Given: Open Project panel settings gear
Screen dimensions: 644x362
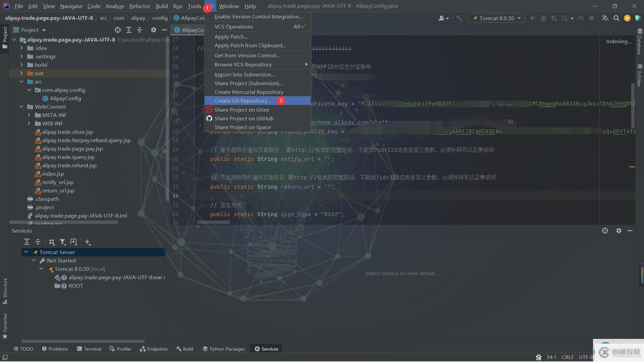Looking at the screenshot, I should (x=154, y=30).
